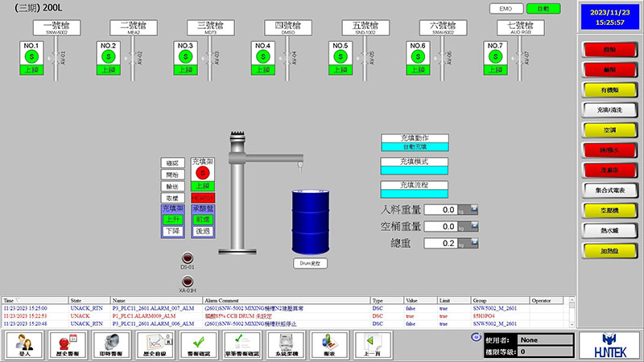Click 警報確認 green checkmark icon

pos(197,344)
